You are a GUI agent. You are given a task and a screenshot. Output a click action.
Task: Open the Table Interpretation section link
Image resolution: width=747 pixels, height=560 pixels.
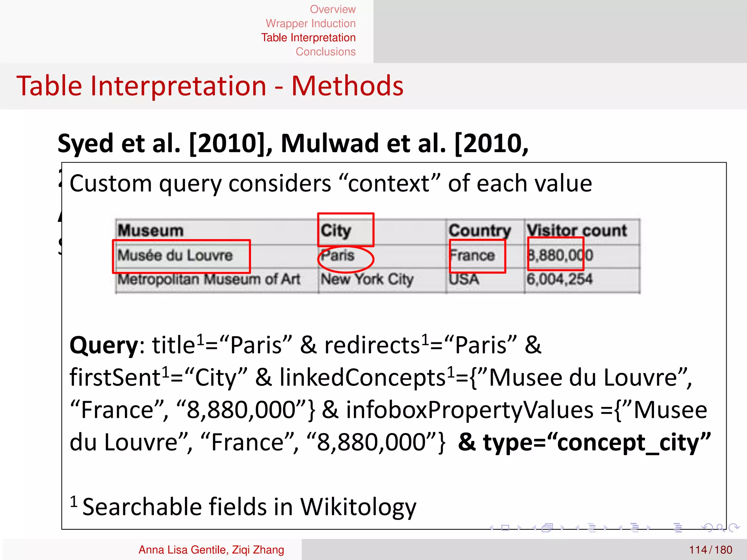tap(308, 38)
